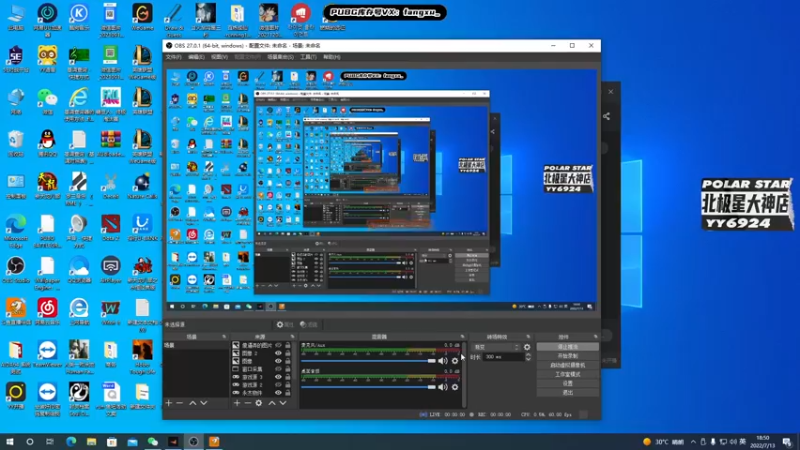
Task: Add a new scene with plus icon
Action: click(169, 403)
